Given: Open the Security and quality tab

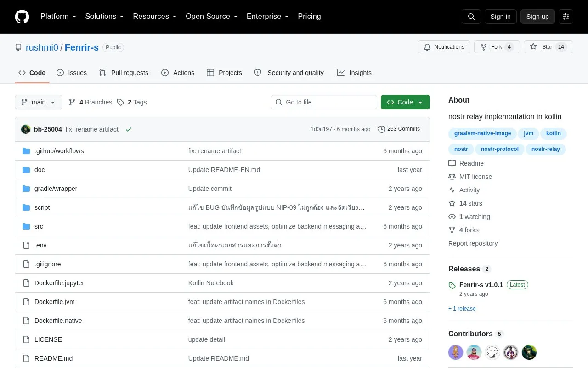Looking at the screenshot, I should pos(289,73).
